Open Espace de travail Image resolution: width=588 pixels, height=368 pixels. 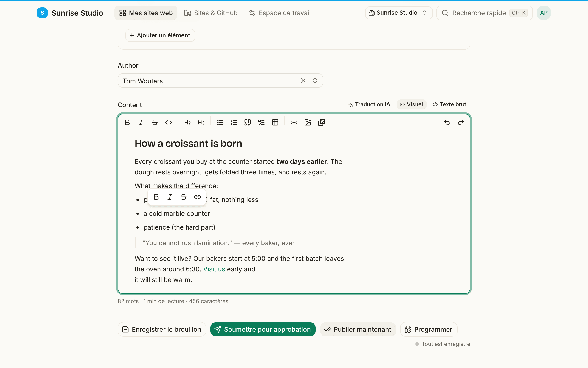pos(280,13)
